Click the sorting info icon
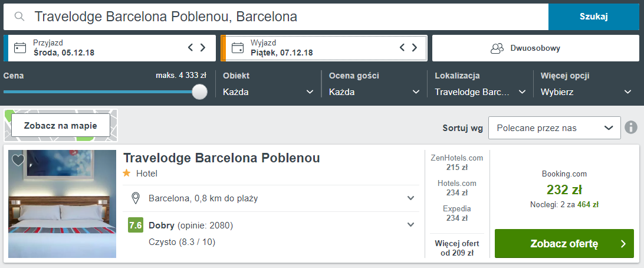Screen dimensions: 644x268 coord(631,128)
